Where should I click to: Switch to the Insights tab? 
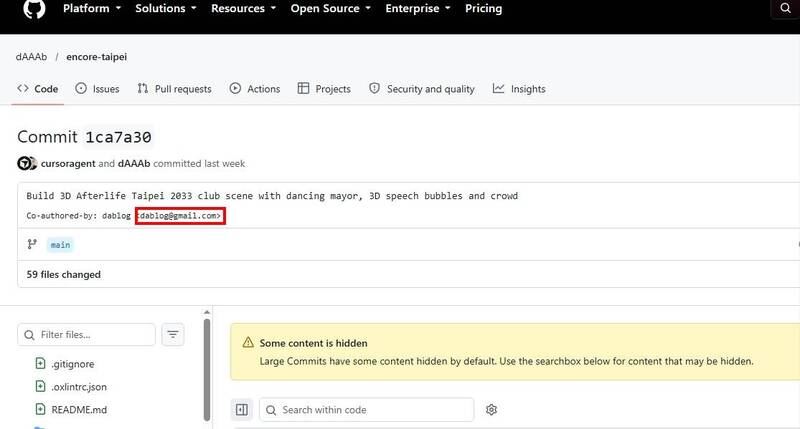[x=519, y=89]
